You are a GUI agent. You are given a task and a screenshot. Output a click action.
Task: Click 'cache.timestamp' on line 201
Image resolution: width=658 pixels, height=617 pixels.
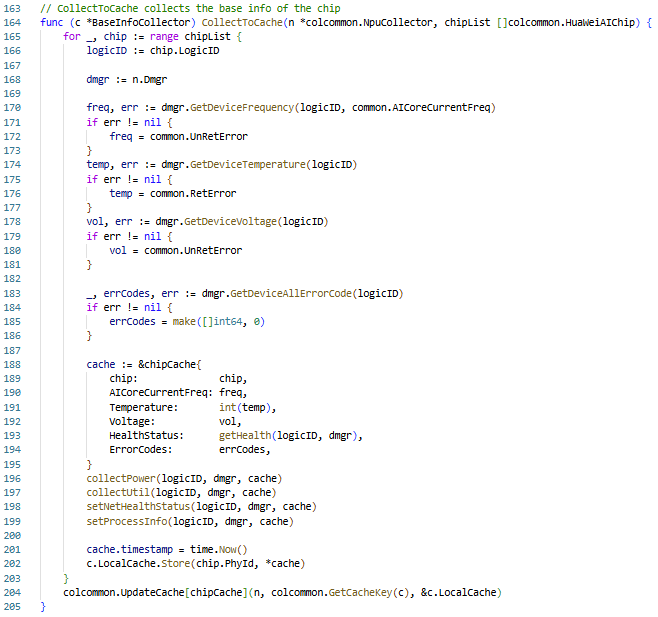click(x=130, y=550)
